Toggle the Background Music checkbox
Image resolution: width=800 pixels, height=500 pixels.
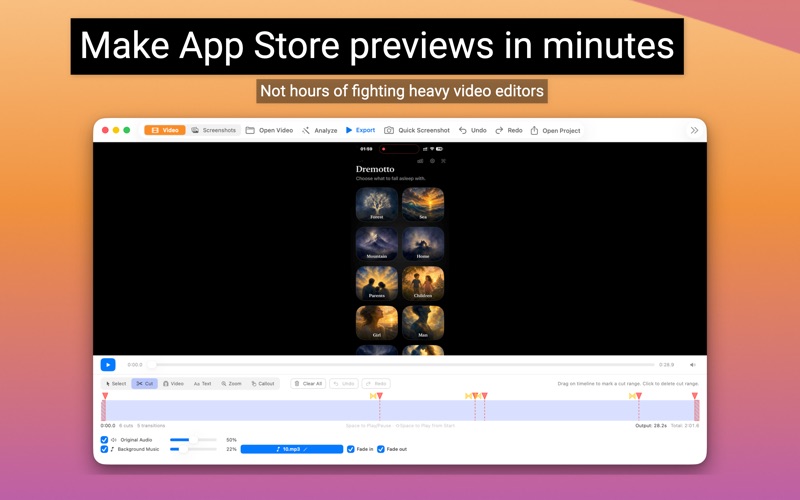104,449
